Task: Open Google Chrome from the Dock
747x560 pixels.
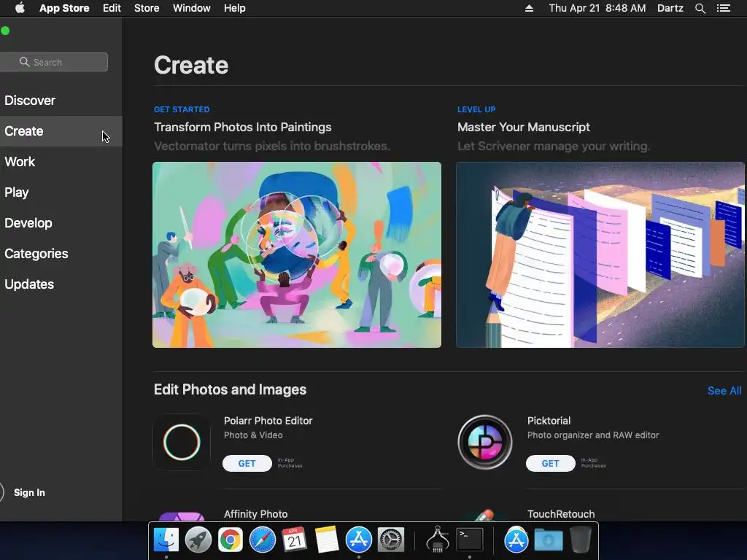Action: click(x=230, y=540)
